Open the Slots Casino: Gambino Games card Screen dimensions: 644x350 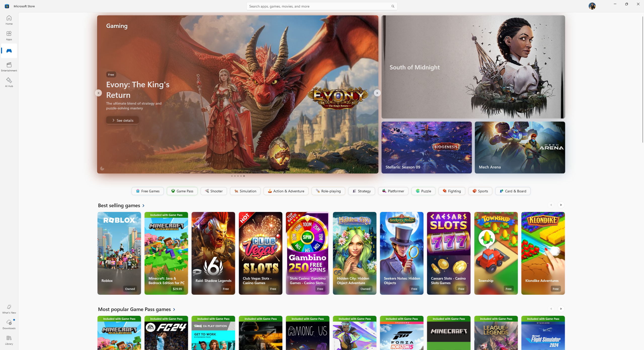tap(307, 253)
